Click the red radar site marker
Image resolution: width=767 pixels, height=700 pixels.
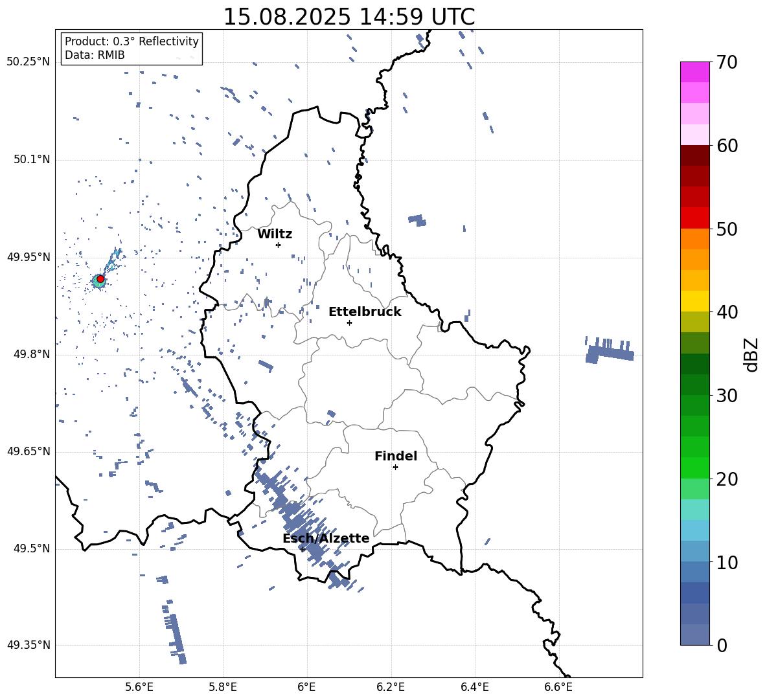[100, 278]
